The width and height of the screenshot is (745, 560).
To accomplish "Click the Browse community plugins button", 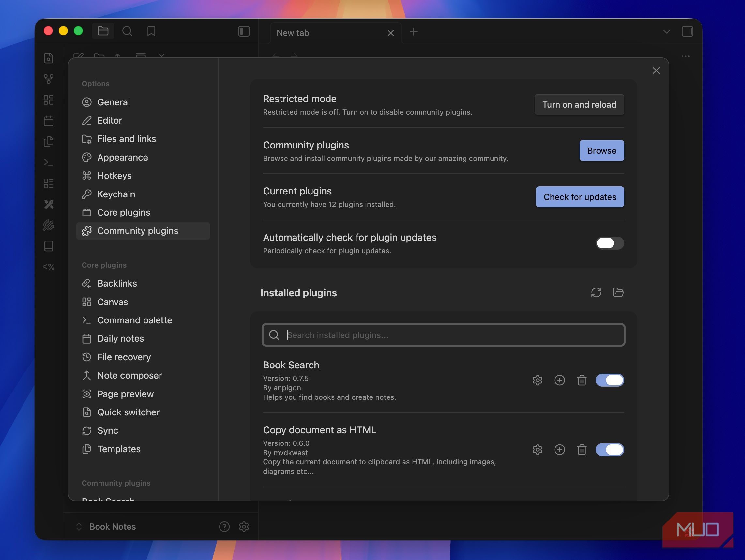I will pyautogui.click(x=601, y=151).
